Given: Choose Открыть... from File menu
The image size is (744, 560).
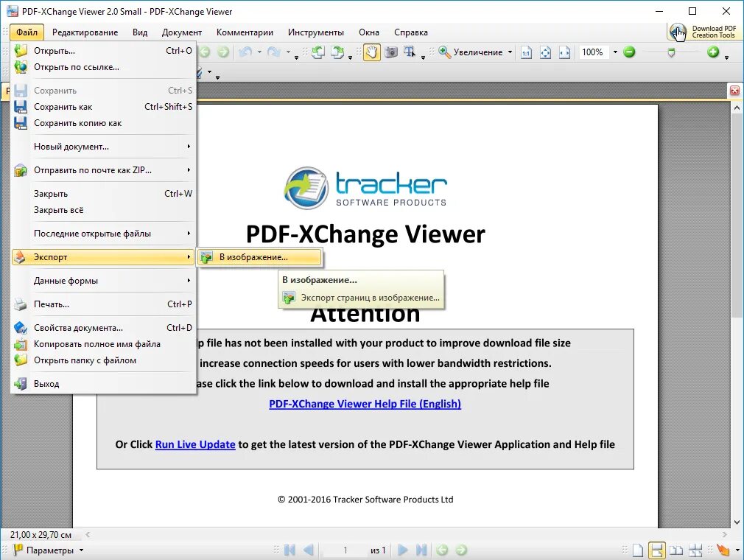Looking at the screenshot, I should (103, 51).
